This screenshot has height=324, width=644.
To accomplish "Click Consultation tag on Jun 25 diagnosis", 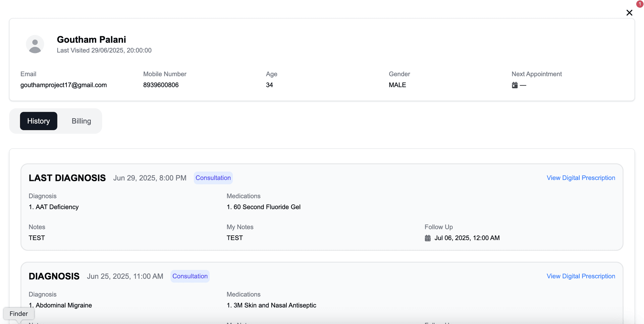I will click(x=190, y=276).
